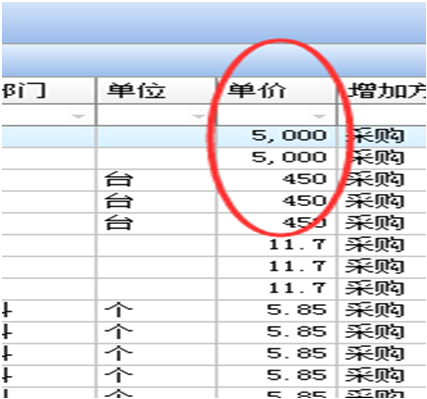Click the filter input under 增加方式 header

(x=383, y=115)
